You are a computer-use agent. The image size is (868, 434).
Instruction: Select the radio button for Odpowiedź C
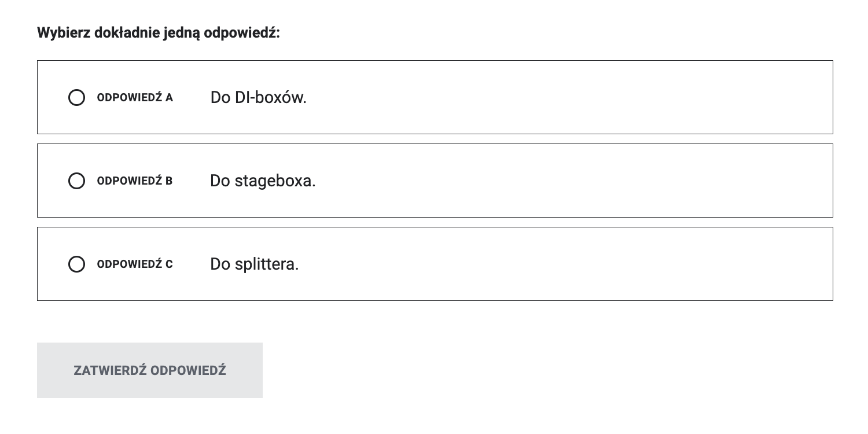click(x=76, y=264)
